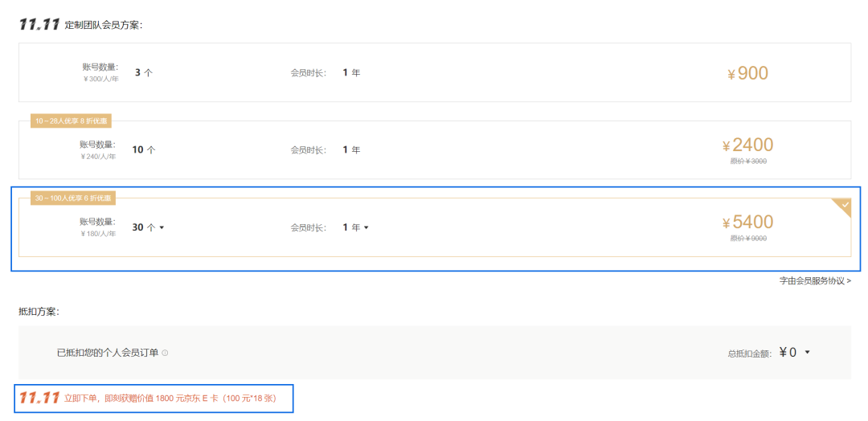Image resolution: width=868 pixels, height=421 pixels.
Task: Select the 3-account ¥900 plan
Action: 434,73
